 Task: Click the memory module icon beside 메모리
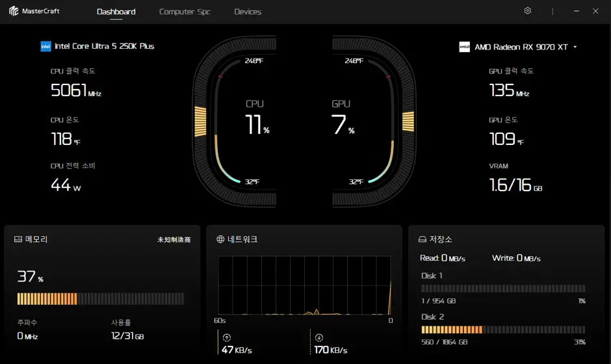(18, 239)
